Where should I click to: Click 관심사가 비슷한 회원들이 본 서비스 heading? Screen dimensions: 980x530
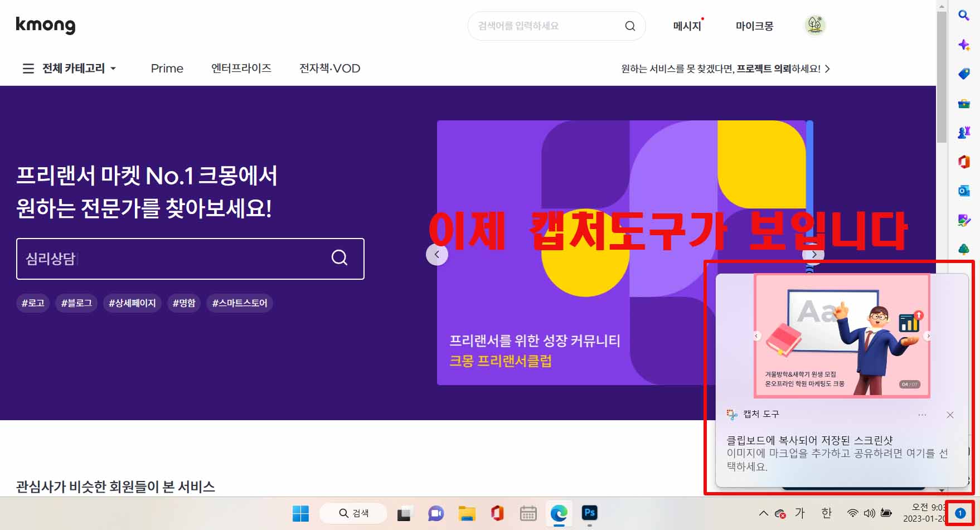coord(115,487)
